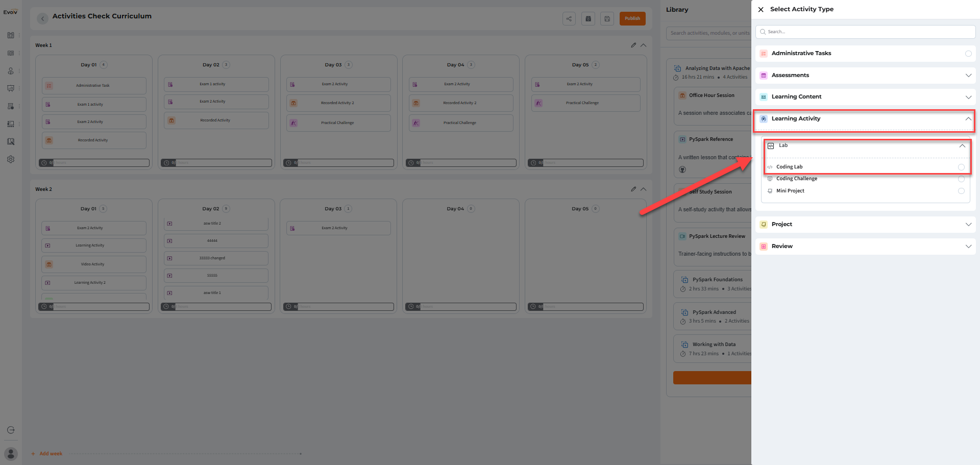Click the PySpark Reference lesson icon in Library
Image resolution: width=980 pixels, height=465 pixels.
(682, 139)
